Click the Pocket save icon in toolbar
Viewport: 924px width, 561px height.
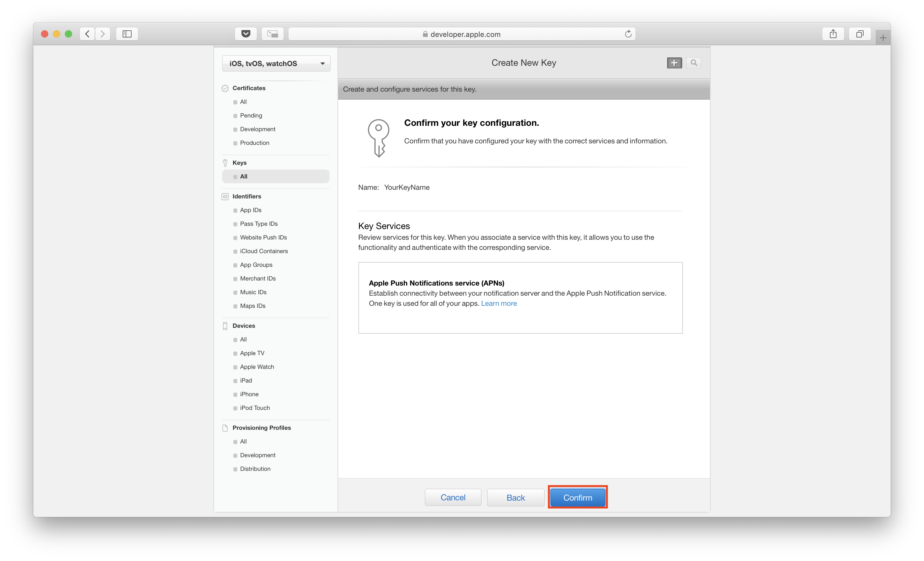coord(246,34)
